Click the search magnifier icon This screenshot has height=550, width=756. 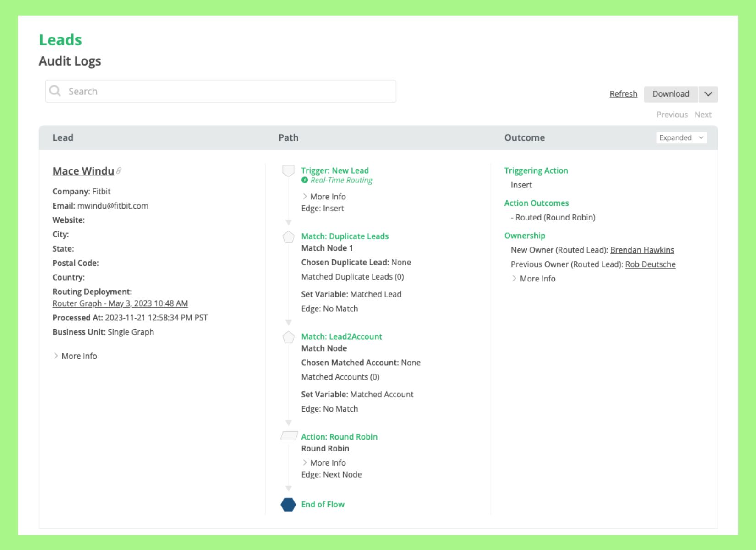[55, 91]
